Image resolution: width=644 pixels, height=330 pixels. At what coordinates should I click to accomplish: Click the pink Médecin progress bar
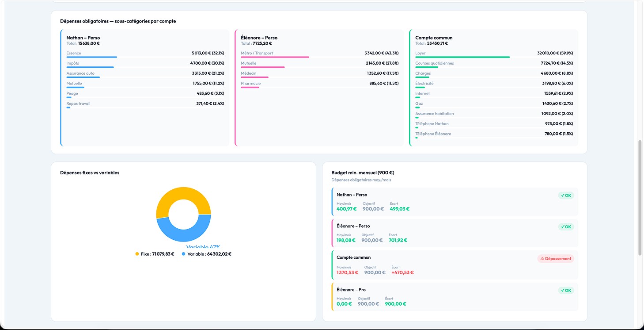click(x=254, y=77)
